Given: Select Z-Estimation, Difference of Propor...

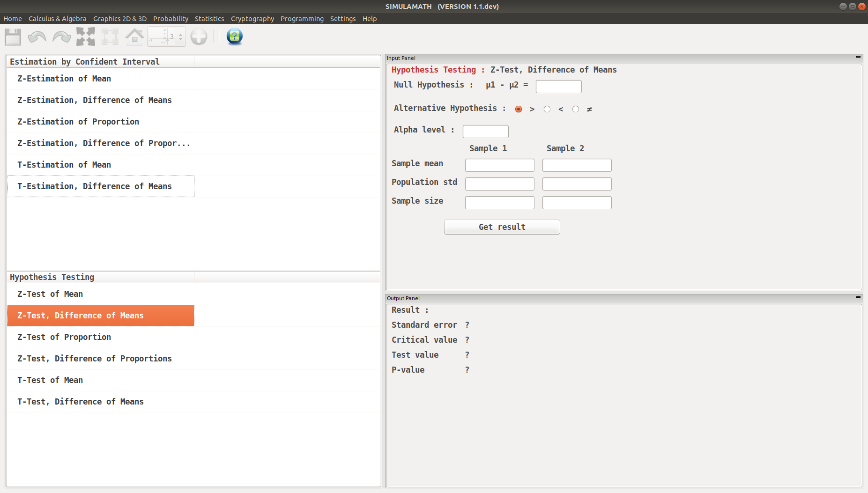Looking at the screenshot, I should [101, 143].
